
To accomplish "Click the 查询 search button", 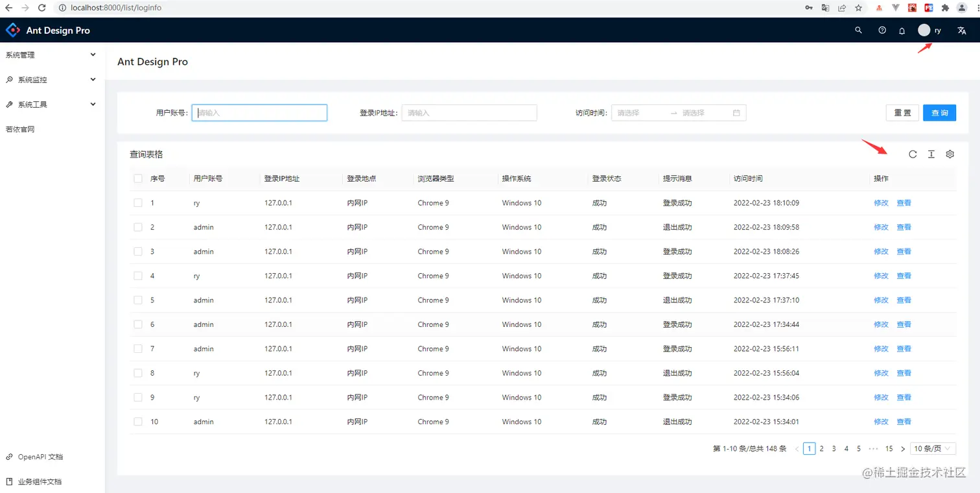I will click(x=940, y=113).
